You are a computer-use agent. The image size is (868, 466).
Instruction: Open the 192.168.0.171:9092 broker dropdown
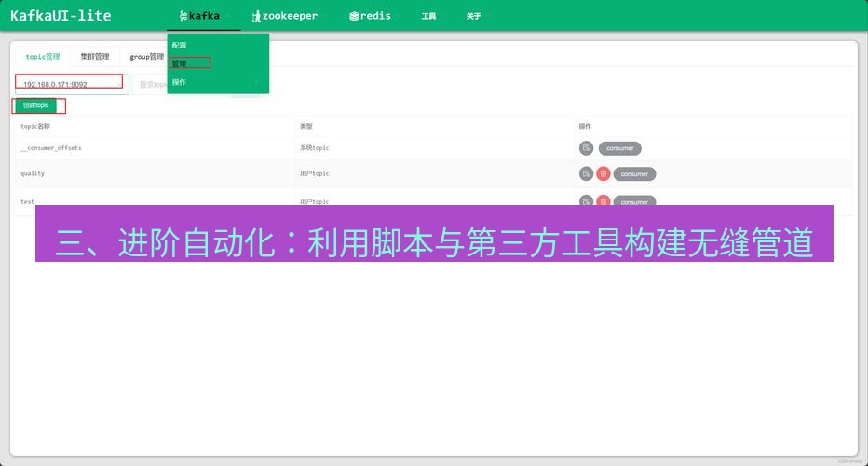pos(72,84)
